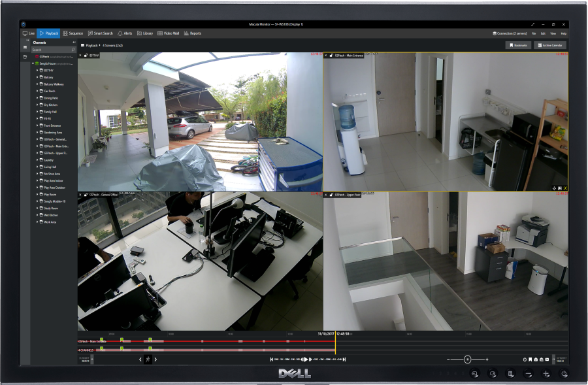Screen dimensions: 588x385
Task: Zoom in the timeline with plus
Action: coord(487,360)
